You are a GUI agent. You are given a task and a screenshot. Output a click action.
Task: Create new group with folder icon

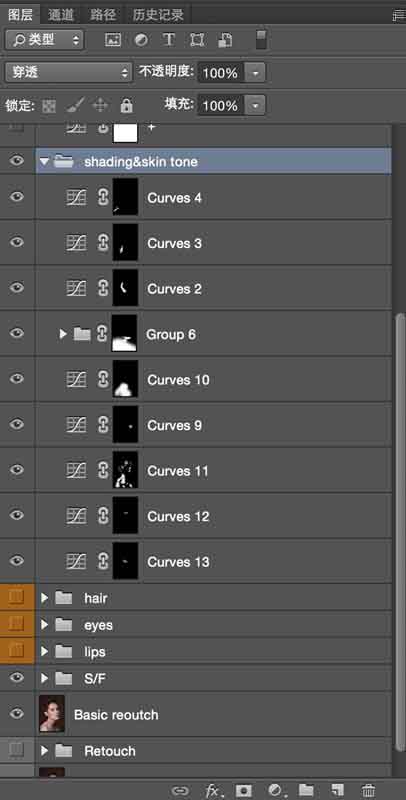306,790
